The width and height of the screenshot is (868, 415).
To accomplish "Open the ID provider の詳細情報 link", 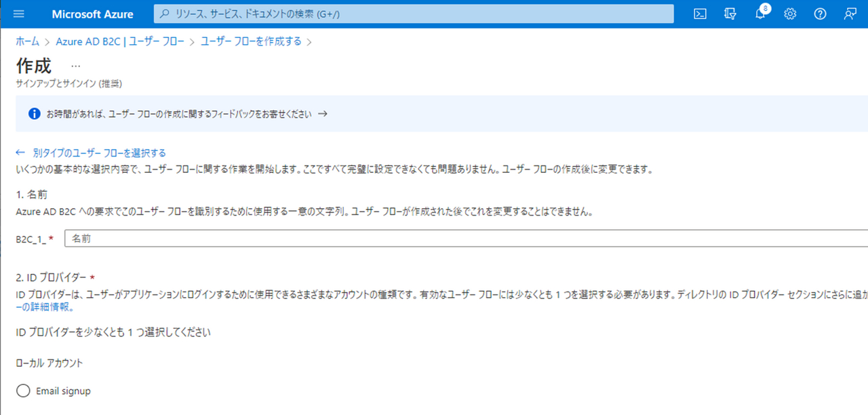I will click(x=44, y=307).
